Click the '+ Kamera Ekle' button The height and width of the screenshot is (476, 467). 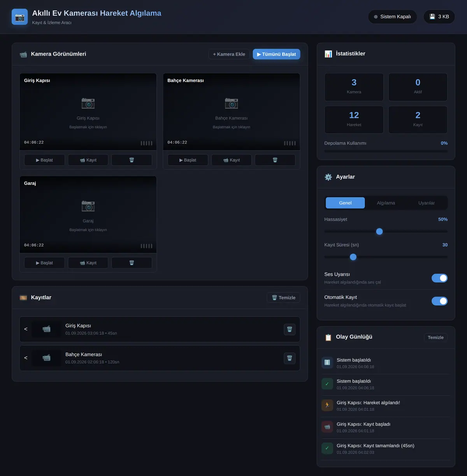coord(229,54)
